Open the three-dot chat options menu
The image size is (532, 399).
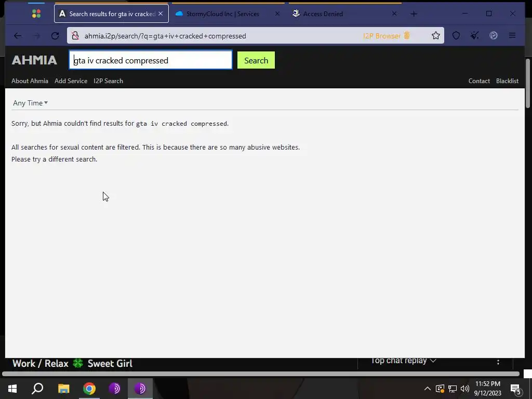pos(498,362)
